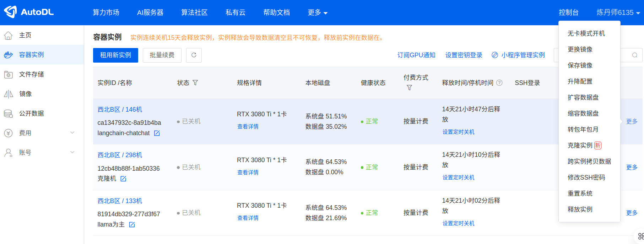The width and height of the screenshot is (644, 244).
Task: Open 文件存储 in the sidebar
Action: pos(31,74)
